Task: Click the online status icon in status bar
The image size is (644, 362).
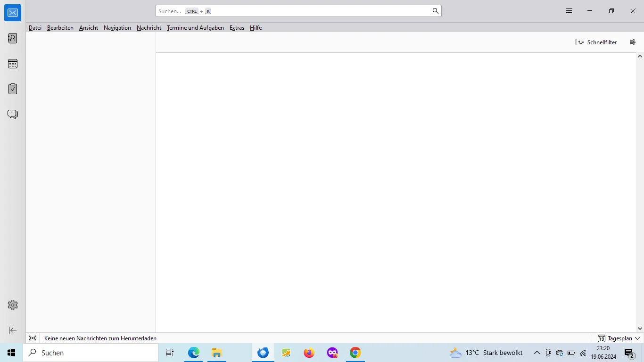Action: coord(33,338)
